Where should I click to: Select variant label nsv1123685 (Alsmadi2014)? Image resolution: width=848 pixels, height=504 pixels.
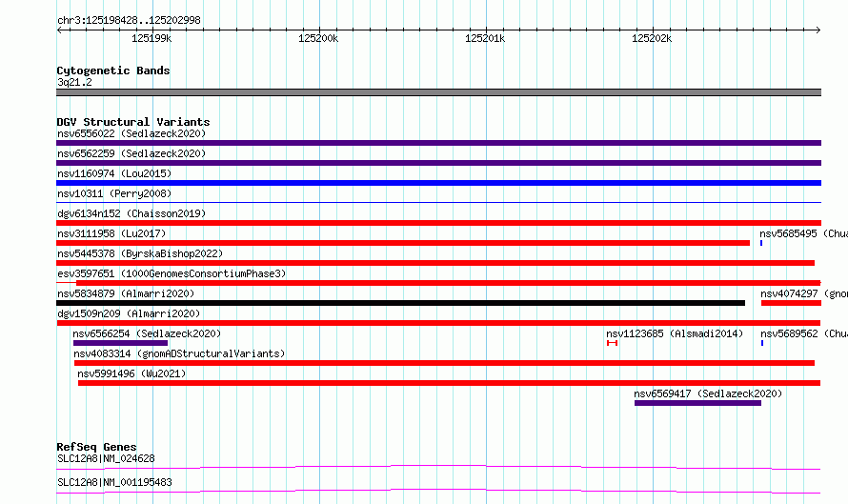click(x=675, y=333)
